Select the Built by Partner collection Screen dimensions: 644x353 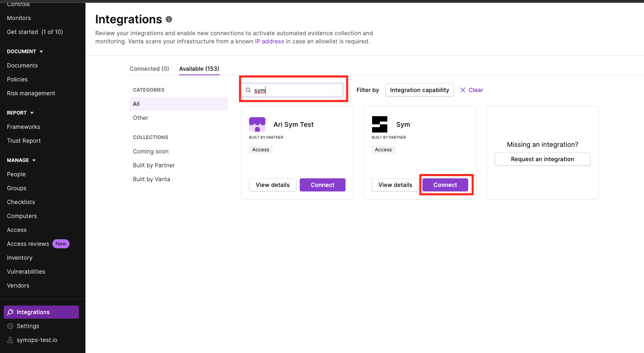click(154, 165)
